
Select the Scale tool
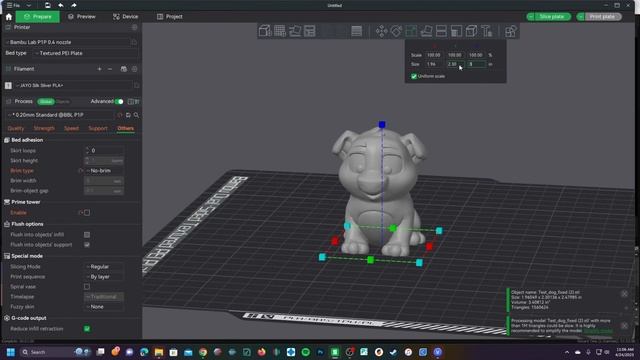point(411,31)
